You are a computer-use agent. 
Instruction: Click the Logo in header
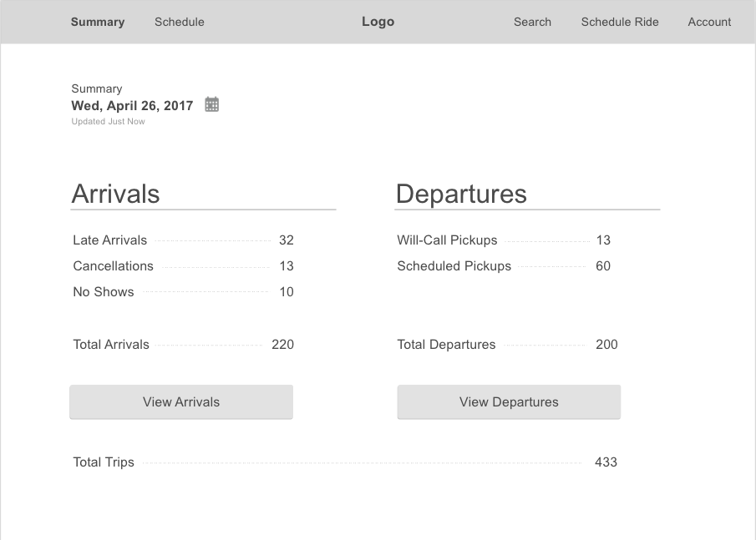(x=378, y=22)
